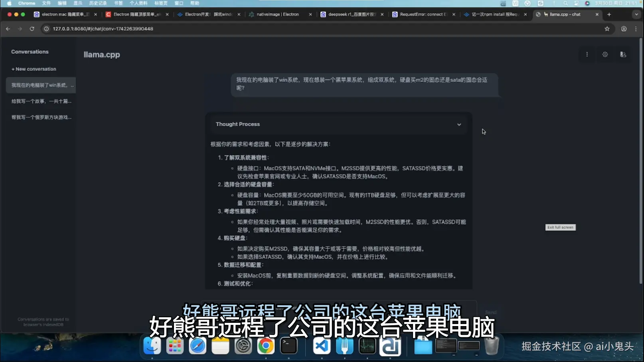Launch Safari from the Dock
The height and width of the screenshot is (362, 644).
point(198,346)
